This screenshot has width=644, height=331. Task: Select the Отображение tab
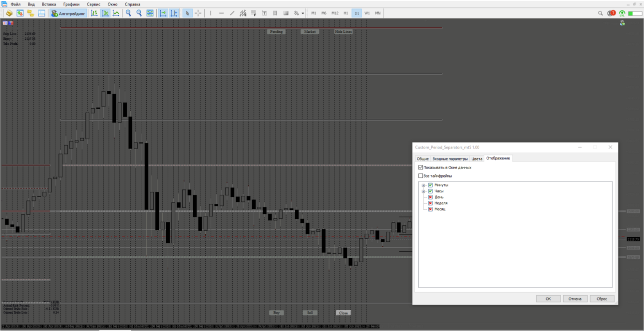(x=498, y=158)
